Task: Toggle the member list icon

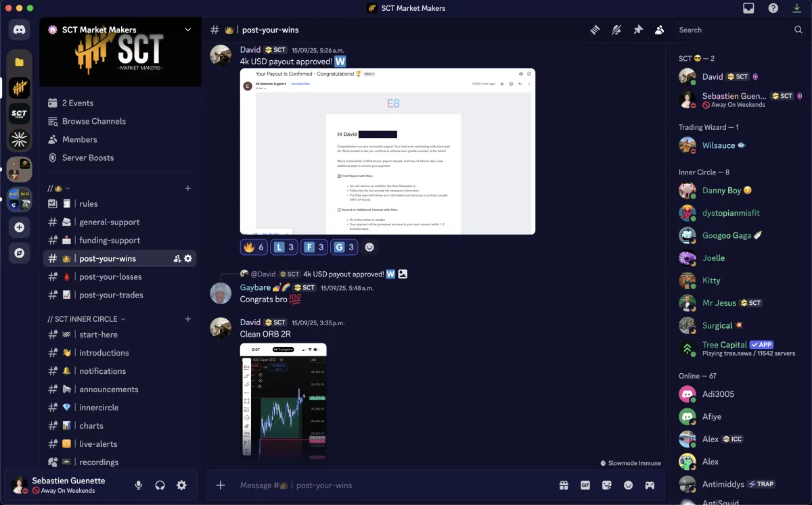Action: tap(659, 30)
